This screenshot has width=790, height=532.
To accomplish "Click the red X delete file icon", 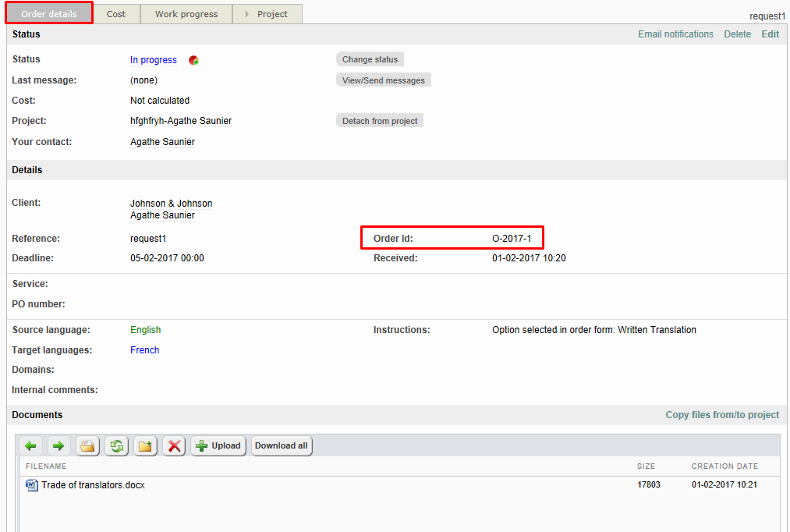I will [x=175, y=446].
